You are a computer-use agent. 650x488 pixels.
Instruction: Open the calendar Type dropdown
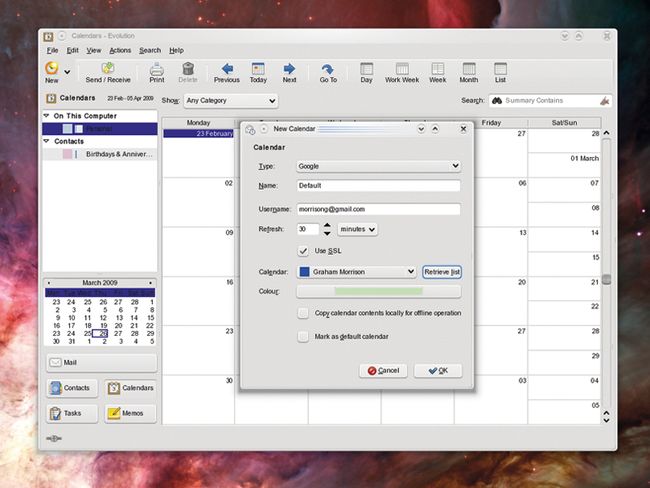click(x=378, y=166)
